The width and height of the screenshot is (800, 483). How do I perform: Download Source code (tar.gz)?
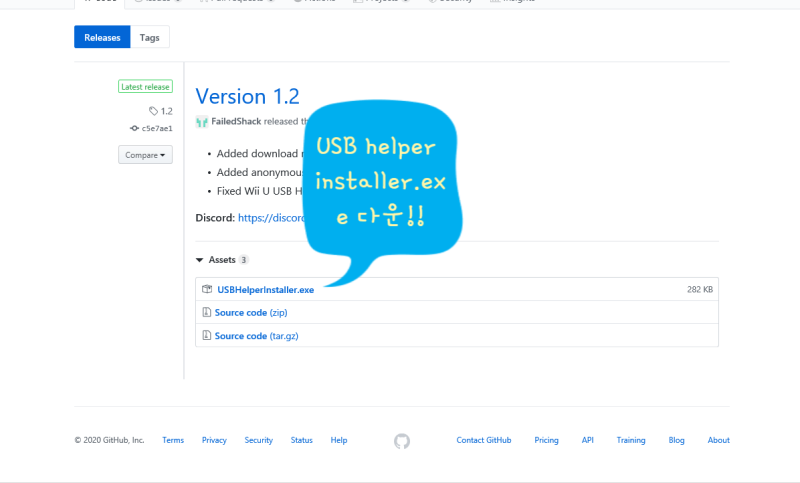(x=257, y=336)
